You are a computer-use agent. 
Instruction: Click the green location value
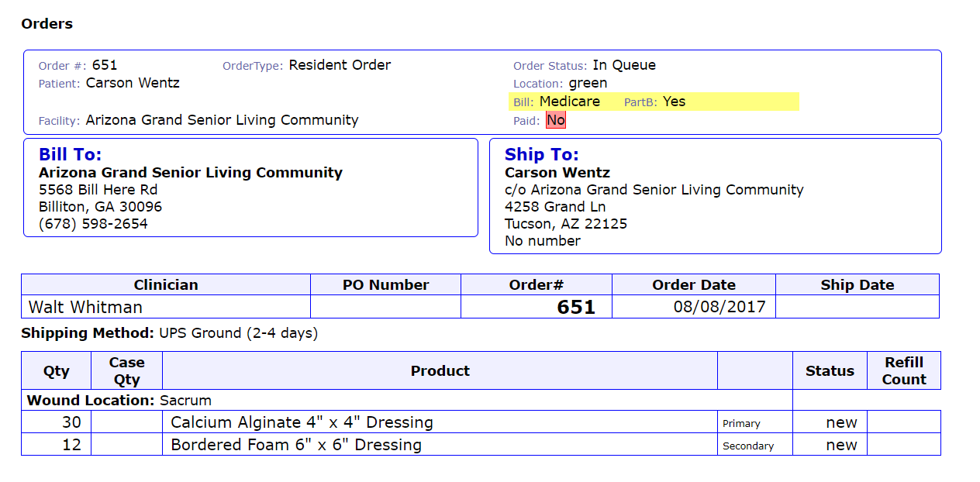point(588,83)
